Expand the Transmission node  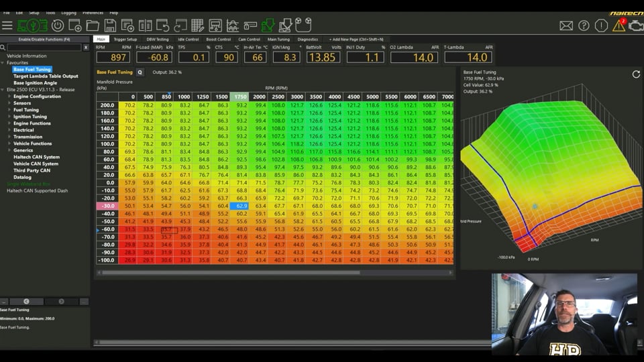[9, 137]
